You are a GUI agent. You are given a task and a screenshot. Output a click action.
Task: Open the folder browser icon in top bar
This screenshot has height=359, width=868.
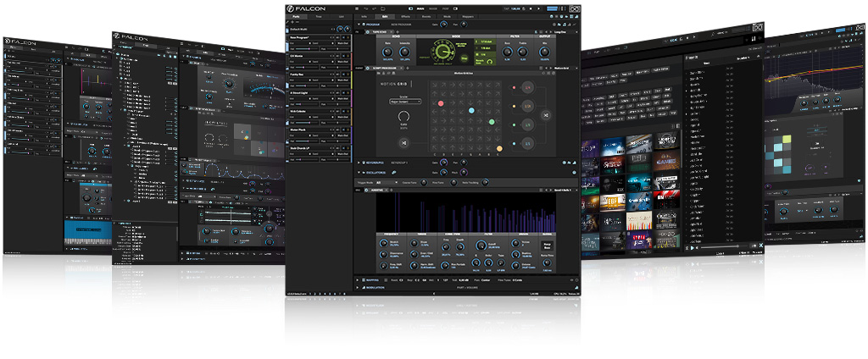(382, 8)
